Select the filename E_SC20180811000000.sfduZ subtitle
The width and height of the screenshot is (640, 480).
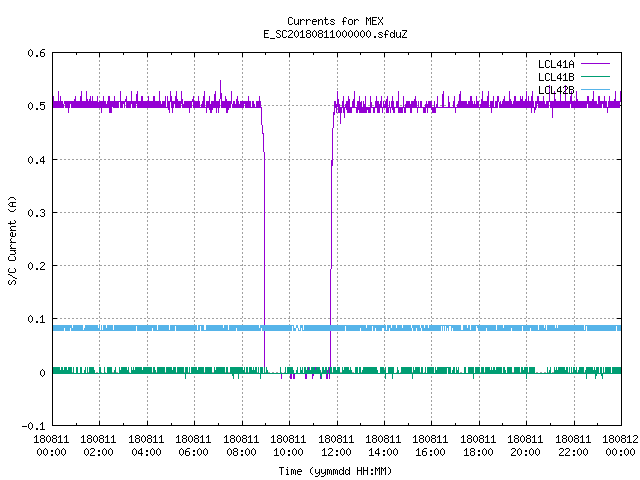pyautogui.click(x=335, y=34)
